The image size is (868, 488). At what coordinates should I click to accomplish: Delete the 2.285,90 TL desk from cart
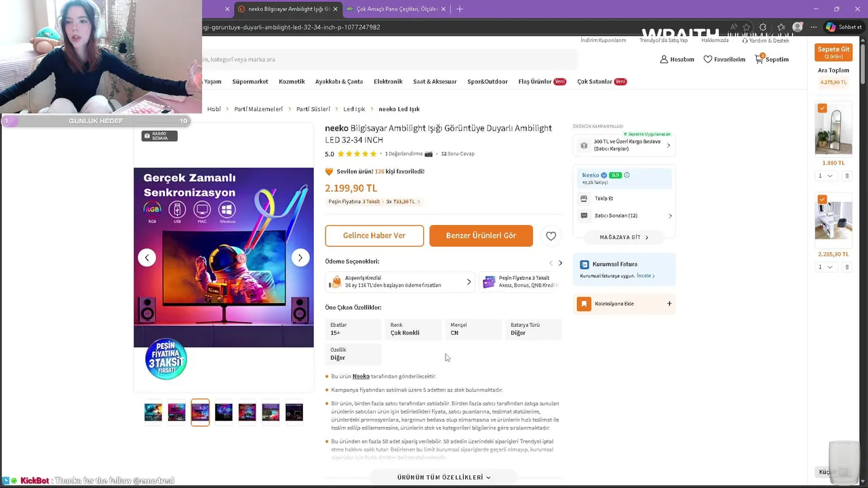[846, 267]
